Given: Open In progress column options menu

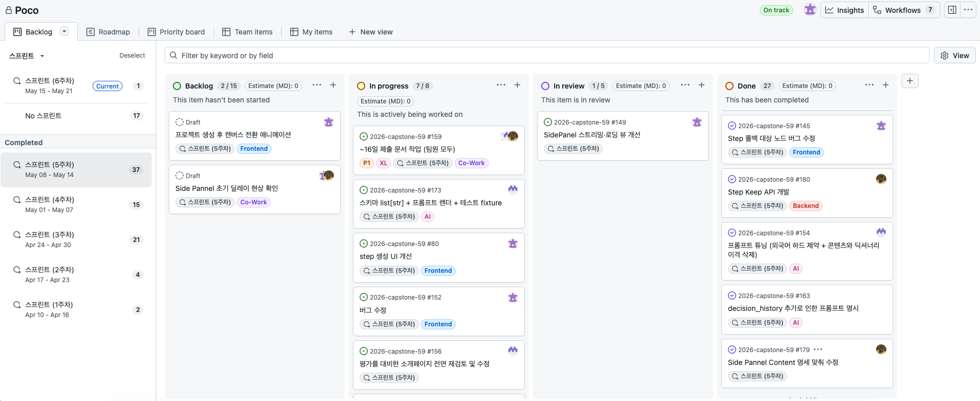Looking at the screenshot, I should pyautogui.click(x=501, y=85).
